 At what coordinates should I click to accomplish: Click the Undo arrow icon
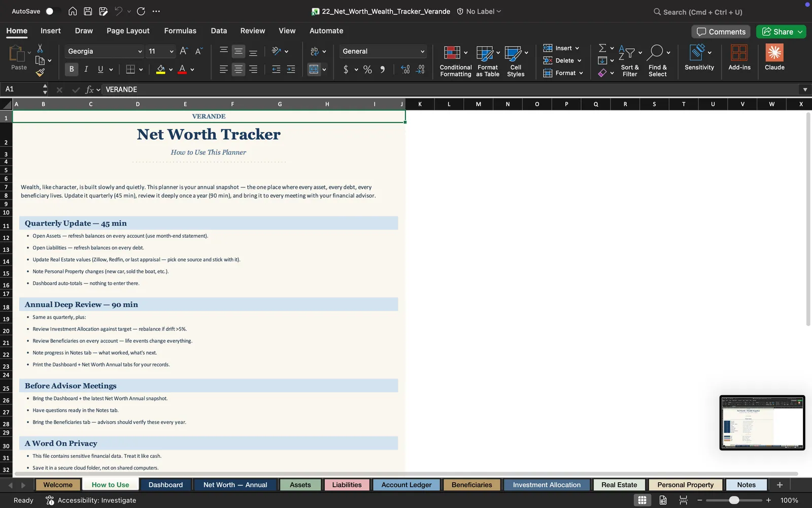[x=118, y=11]
